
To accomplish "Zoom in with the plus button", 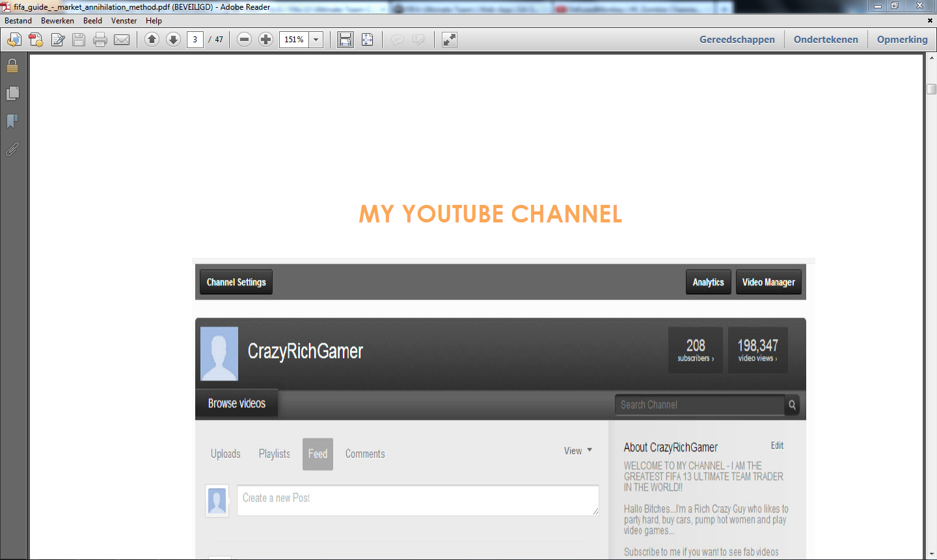I will coord(265,40).
